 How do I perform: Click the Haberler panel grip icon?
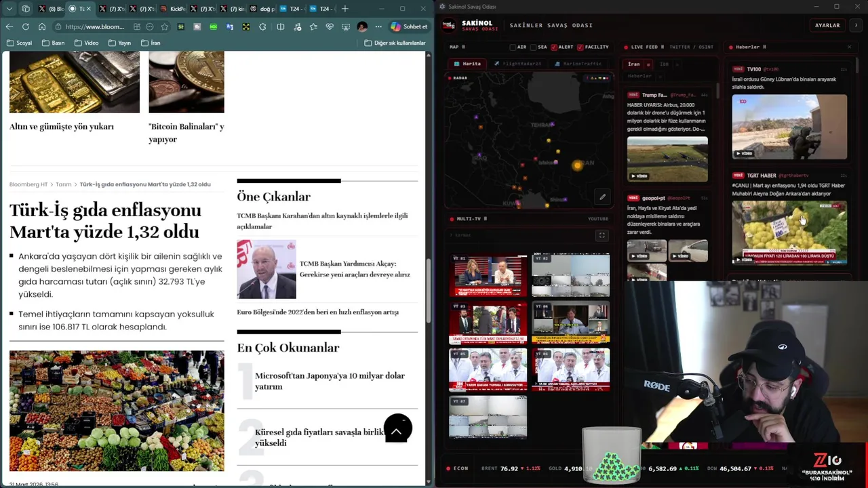click(x=764, y=47)
